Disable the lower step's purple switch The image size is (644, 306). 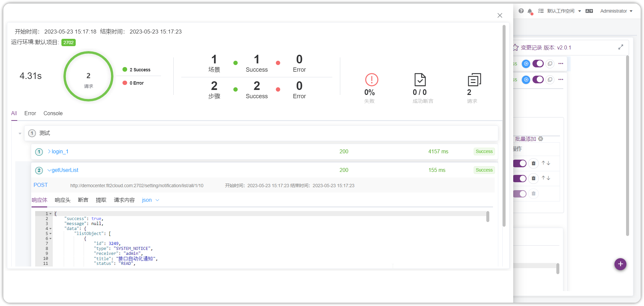point(538,80)
